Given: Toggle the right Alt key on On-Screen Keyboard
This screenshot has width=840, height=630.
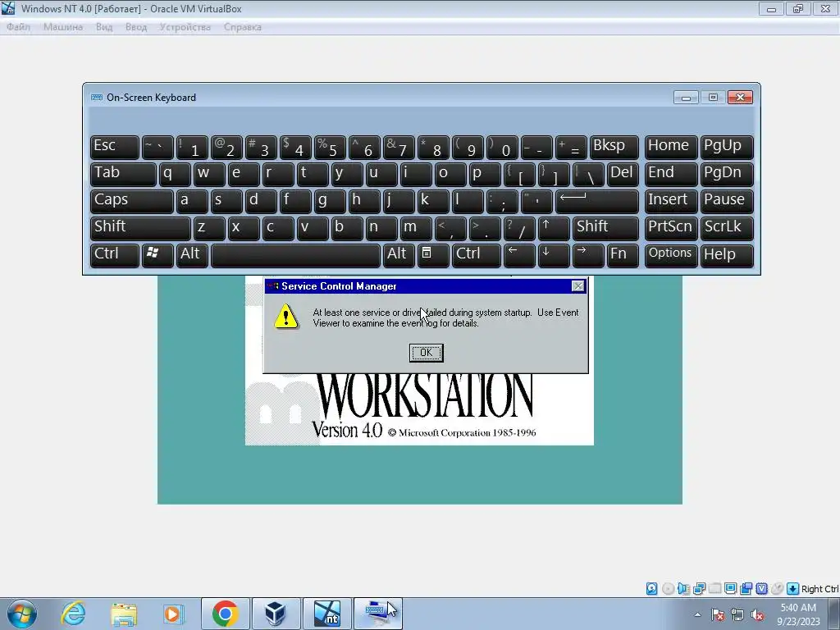Looking at the screenshot, I should [x=399, y=255].
